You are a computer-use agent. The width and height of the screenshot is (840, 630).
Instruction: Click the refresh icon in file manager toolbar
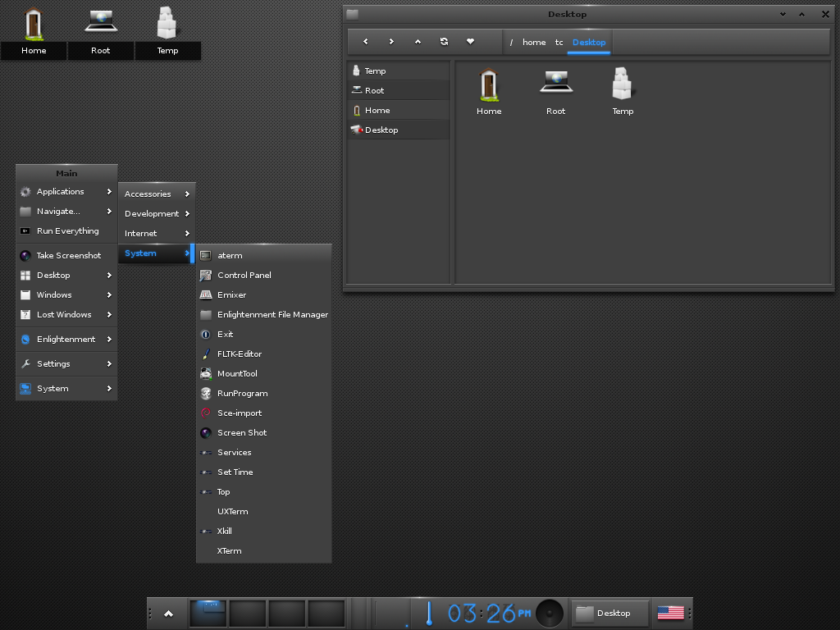pyautogui.click(x=444, y=42)
